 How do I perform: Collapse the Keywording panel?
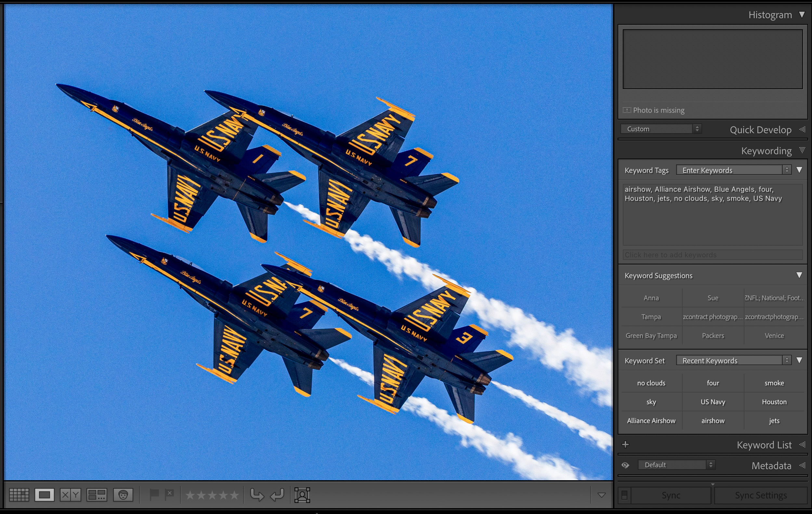coord(802,150)
